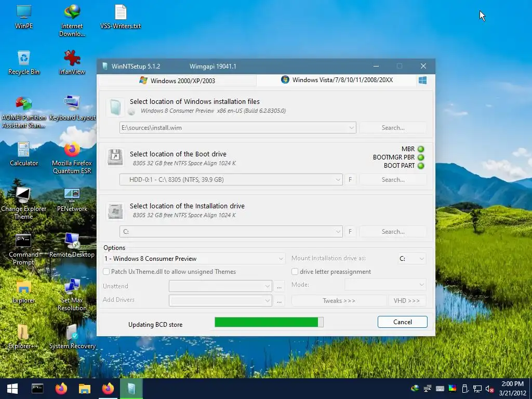The image size is (532, 399).
Task: Open Set Max Resolution desktop icon
Action: tap(72, 295)
